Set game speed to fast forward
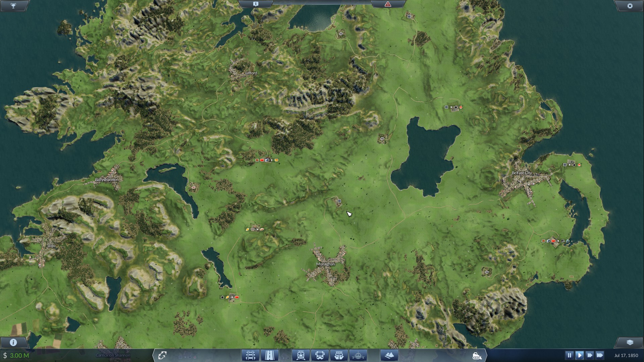The image size is (644, 362). click(x=589, y=355)
